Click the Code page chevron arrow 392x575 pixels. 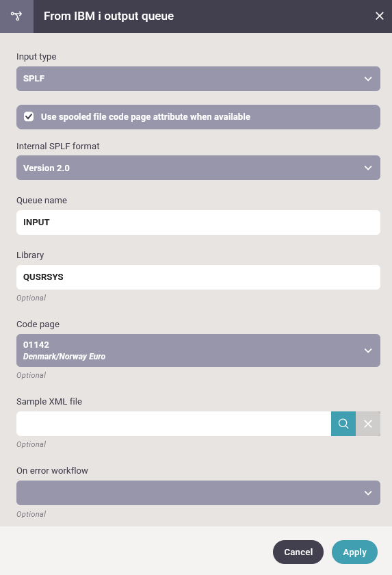point(368,350)
